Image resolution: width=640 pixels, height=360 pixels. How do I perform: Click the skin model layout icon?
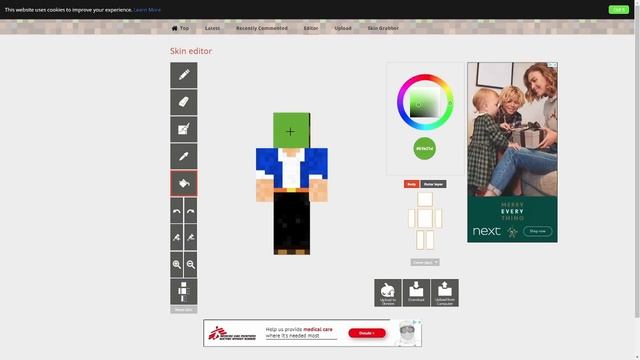(184, 291)
